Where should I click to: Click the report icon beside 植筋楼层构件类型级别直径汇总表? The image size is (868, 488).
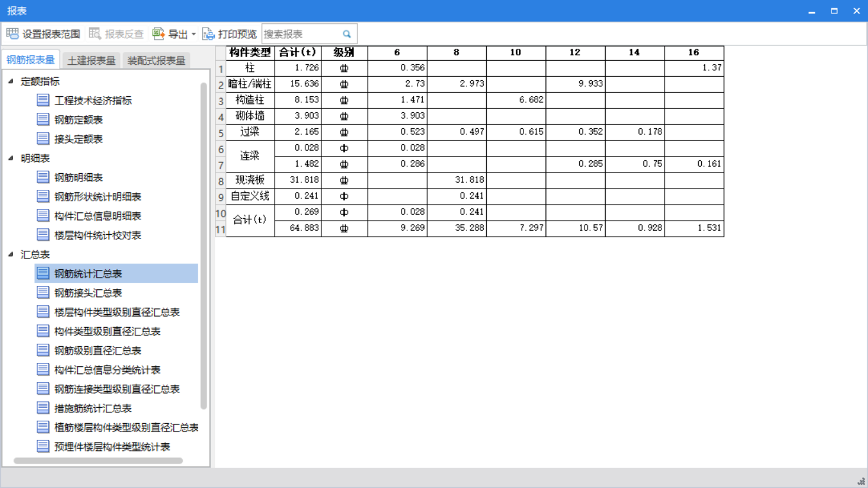(43, 427)
